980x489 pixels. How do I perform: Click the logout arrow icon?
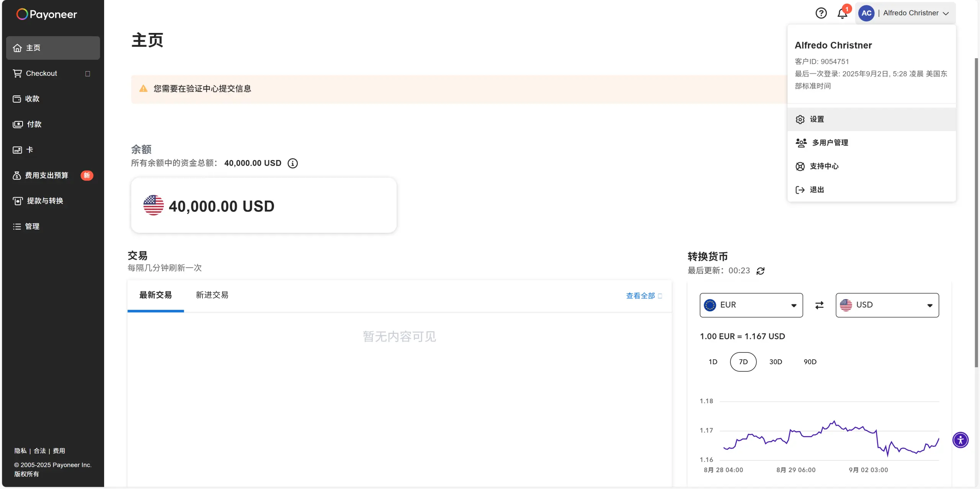pyautogui.click(x=800, y=190)
